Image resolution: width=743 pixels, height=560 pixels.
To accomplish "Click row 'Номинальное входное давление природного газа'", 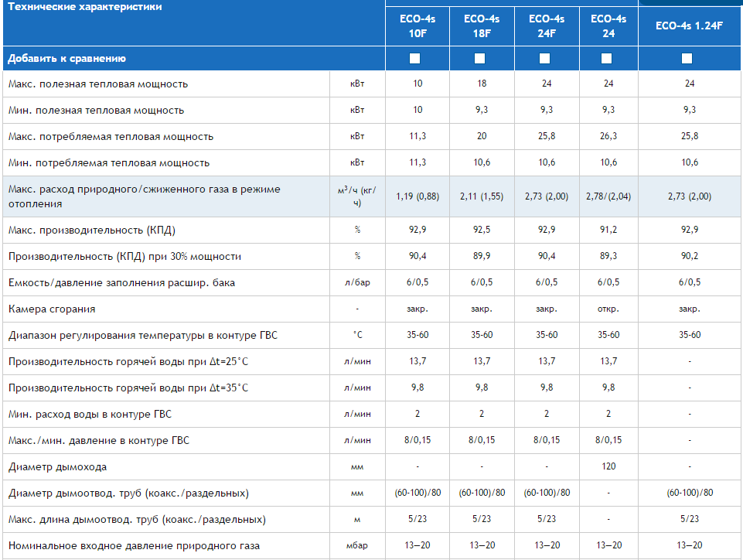I will (x=371, y=546).
